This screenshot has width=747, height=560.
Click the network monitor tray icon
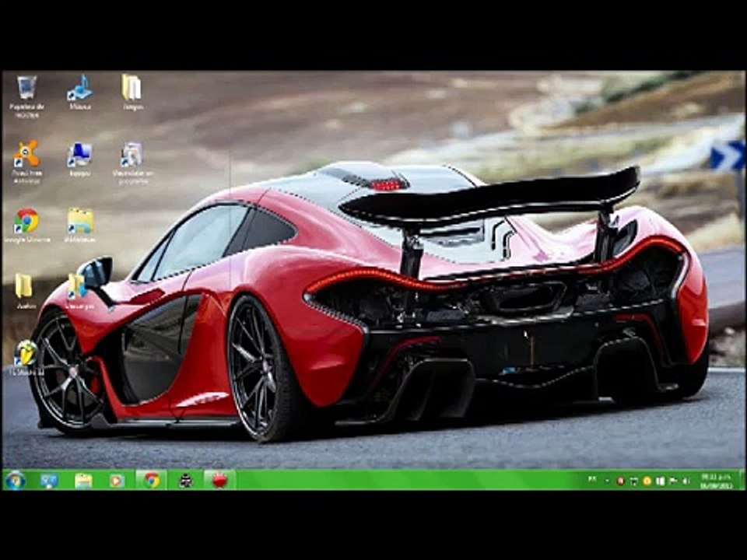pos(633,481)
